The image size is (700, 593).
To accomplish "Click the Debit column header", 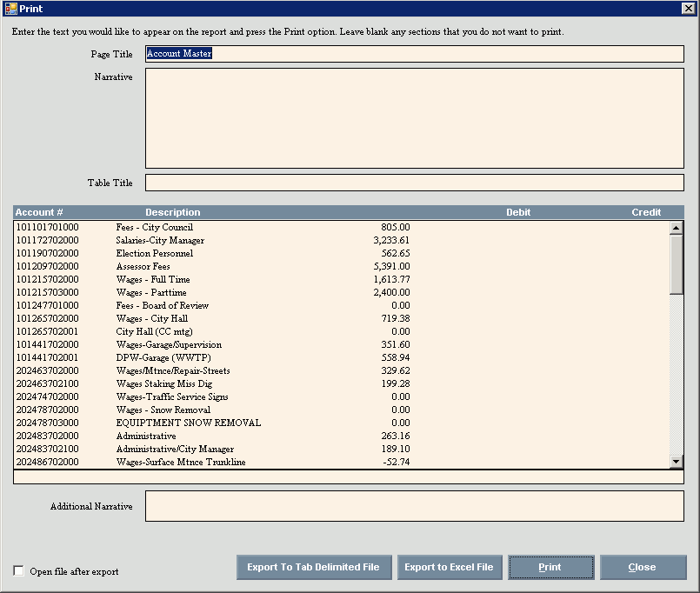I will pyautogui.click(x=518, y=212).
